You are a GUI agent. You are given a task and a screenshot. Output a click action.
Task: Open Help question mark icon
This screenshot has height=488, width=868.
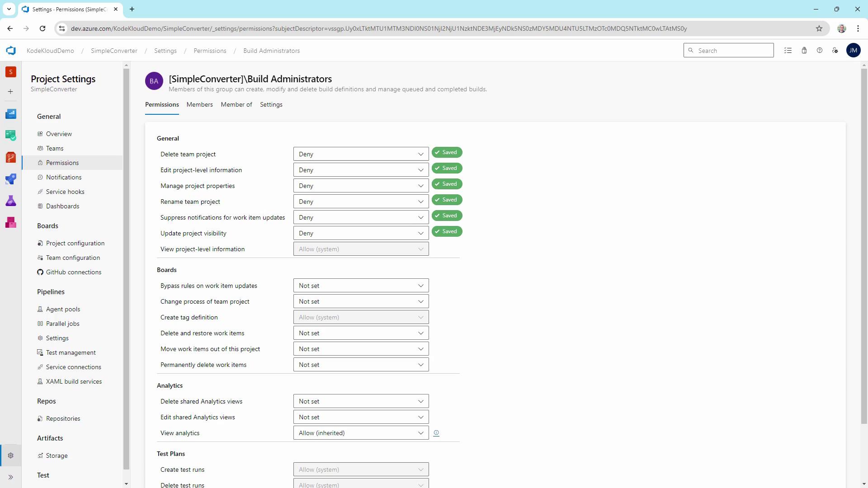tap(820, 51)
